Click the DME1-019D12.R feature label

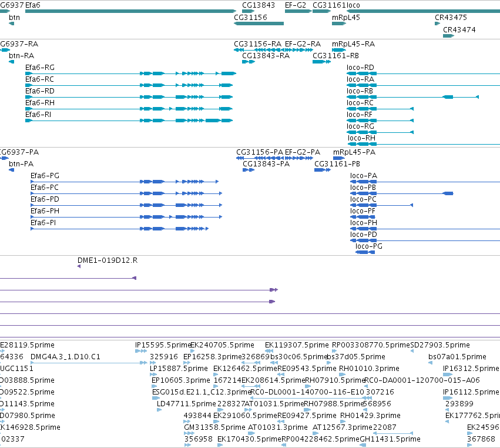tap(108, 260)
